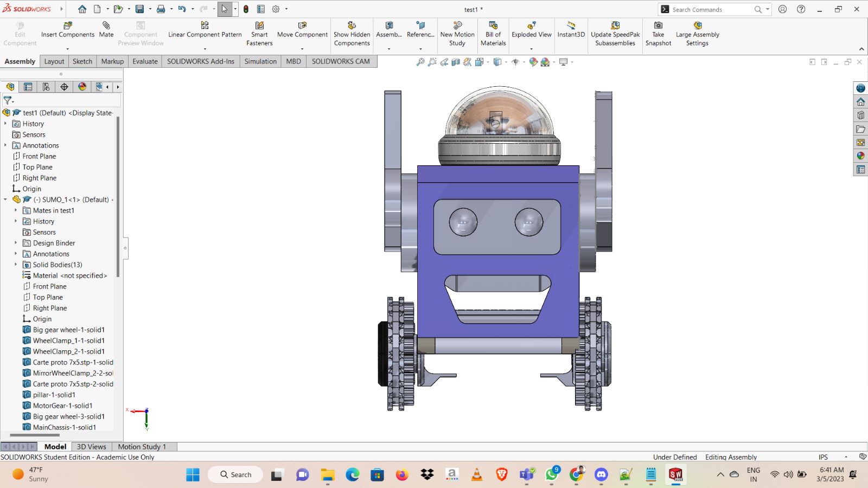
Task: Open the PropertyManager panel tab
Action: coord(28,87)
